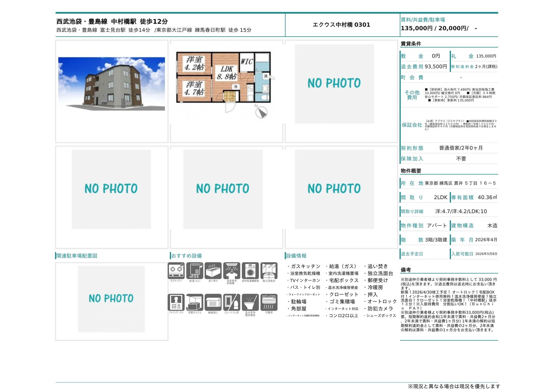Click the 保証会社 label
The image size is (555, 392).
(x=412, y=125)
